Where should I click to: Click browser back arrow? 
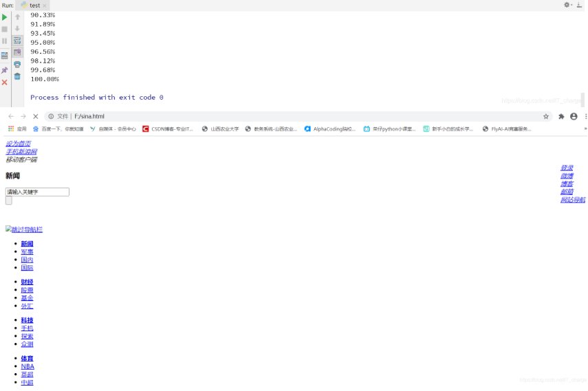(11, 117)
